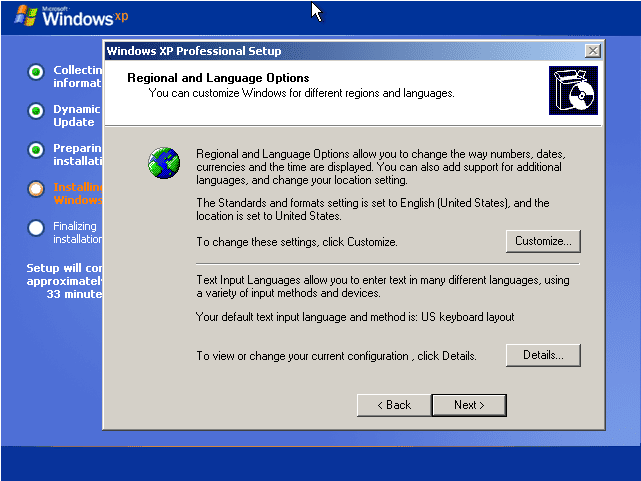Image resolution: width=641 pixels, height=481 pixels.
Task: Click the setup time remaining estimate text
Action: 64,281
